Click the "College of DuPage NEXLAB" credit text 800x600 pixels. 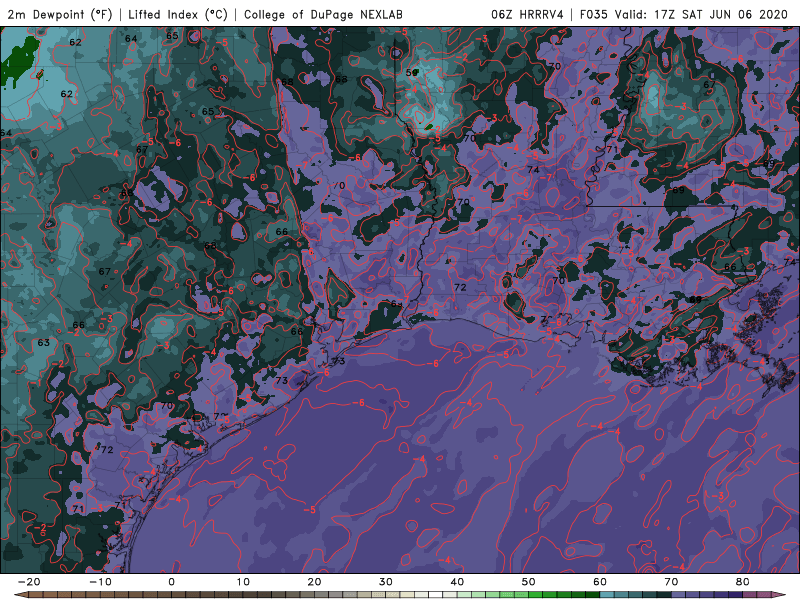point(323,14)
